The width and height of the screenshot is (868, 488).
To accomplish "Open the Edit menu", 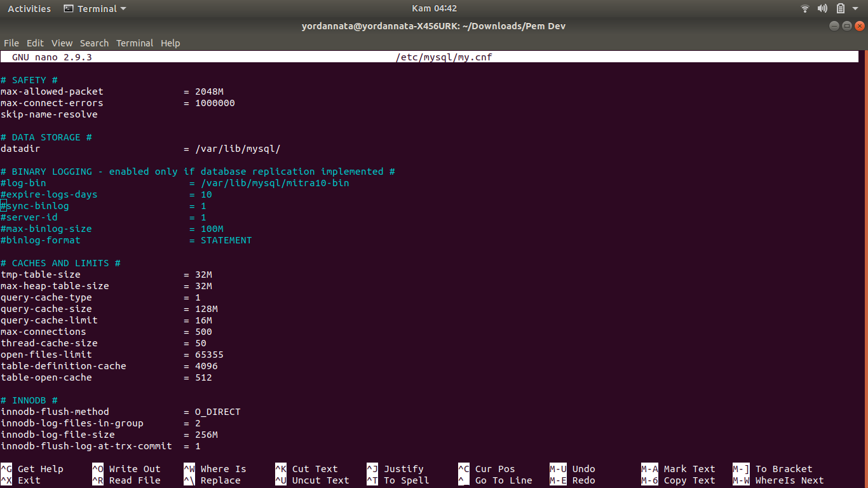I will pos(35,43).
